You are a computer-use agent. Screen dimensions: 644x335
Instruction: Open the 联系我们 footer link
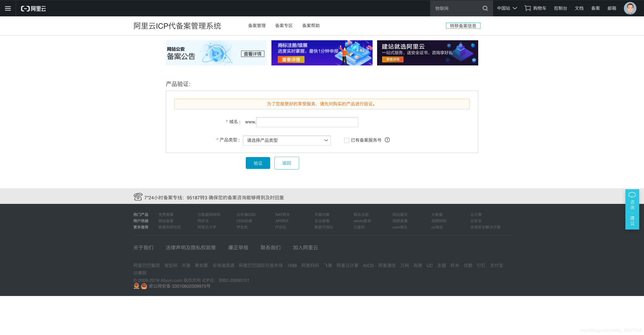click(x=271, y=248)
